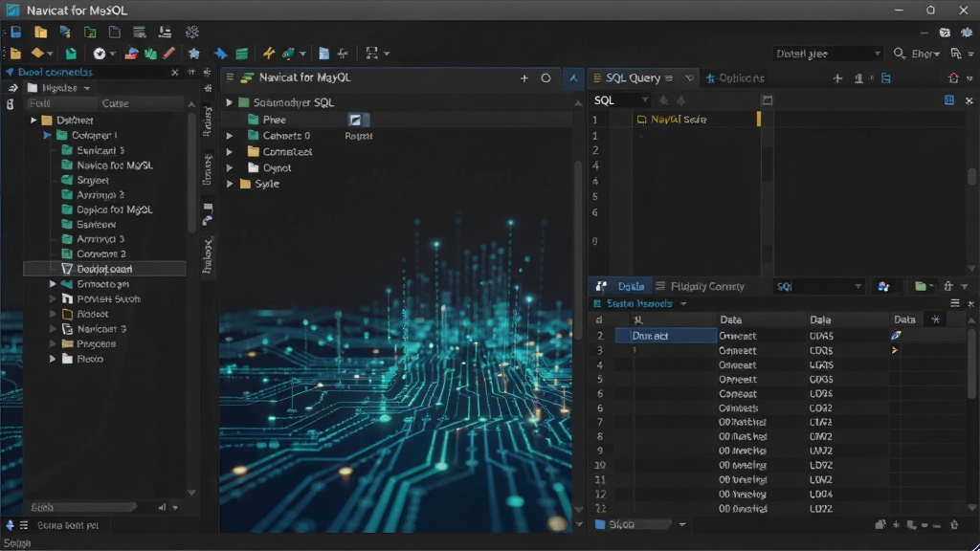980x551 pixels.
Task: Click the white clock icon in the toolbar
Action: pos(100,54)
